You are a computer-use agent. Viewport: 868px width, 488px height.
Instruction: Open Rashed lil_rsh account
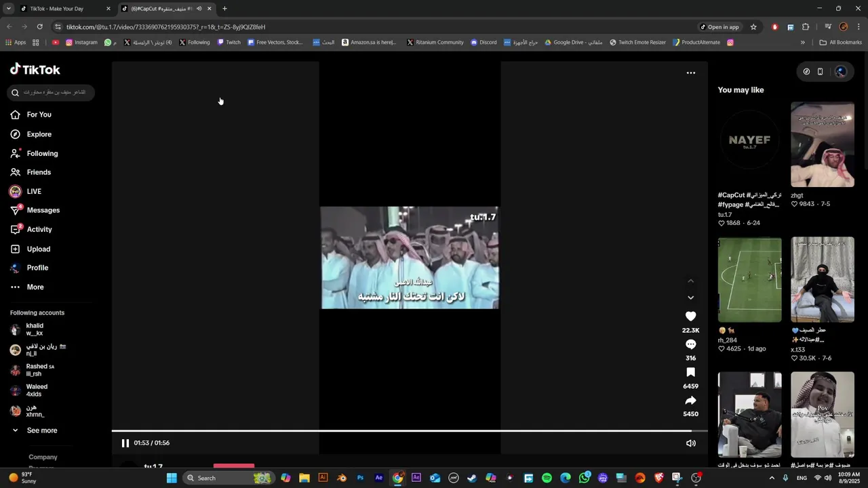[32, 370]
